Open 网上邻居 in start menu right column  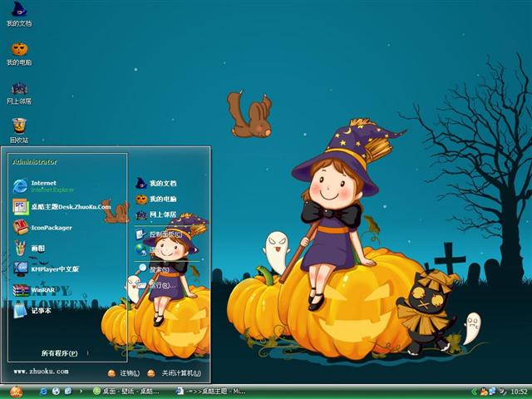(x=156, y=214)
